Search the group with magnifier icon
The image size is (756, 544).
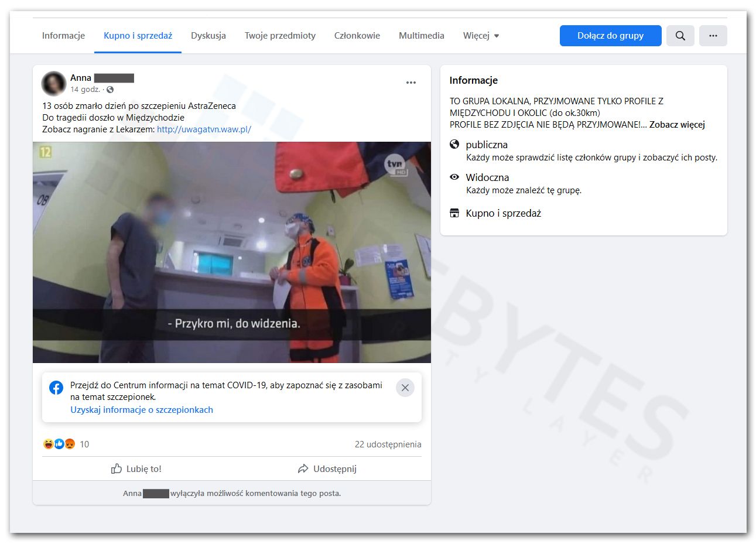(x=680, y=36)
